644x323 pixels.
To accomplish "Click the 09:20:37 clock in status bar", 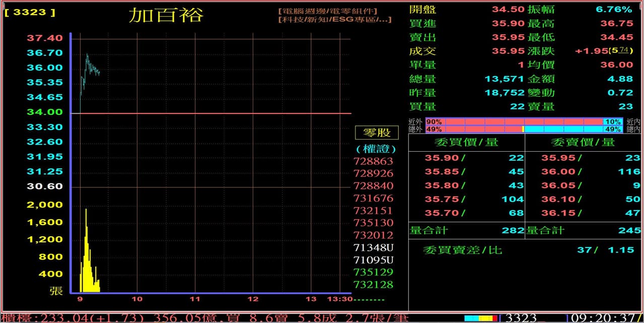I will pos(603,318).
